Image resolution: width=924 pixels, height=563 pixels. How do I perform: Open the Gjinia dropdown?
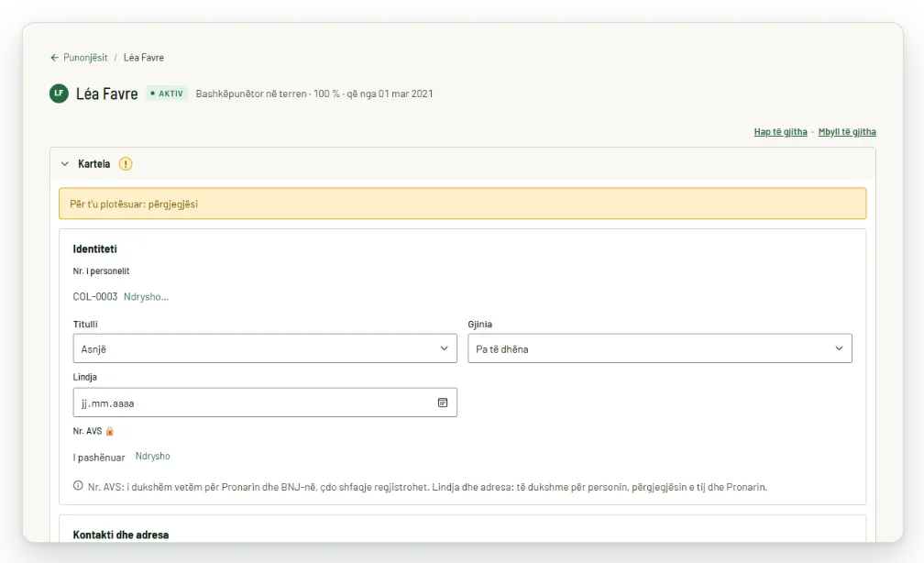(x=660, y=348)
